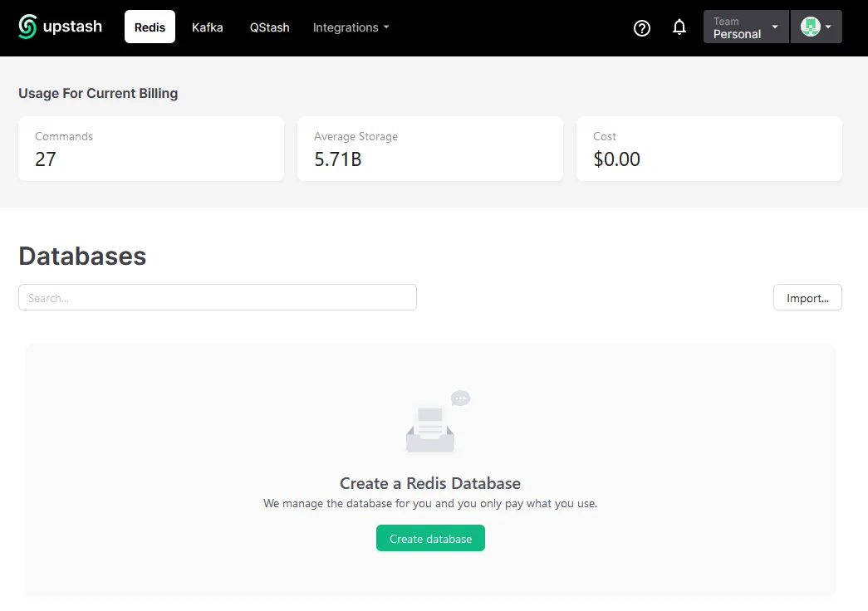Click the green Create database button
The height and width of the screenshot is (611, 868).
click(x=430, y=539)
